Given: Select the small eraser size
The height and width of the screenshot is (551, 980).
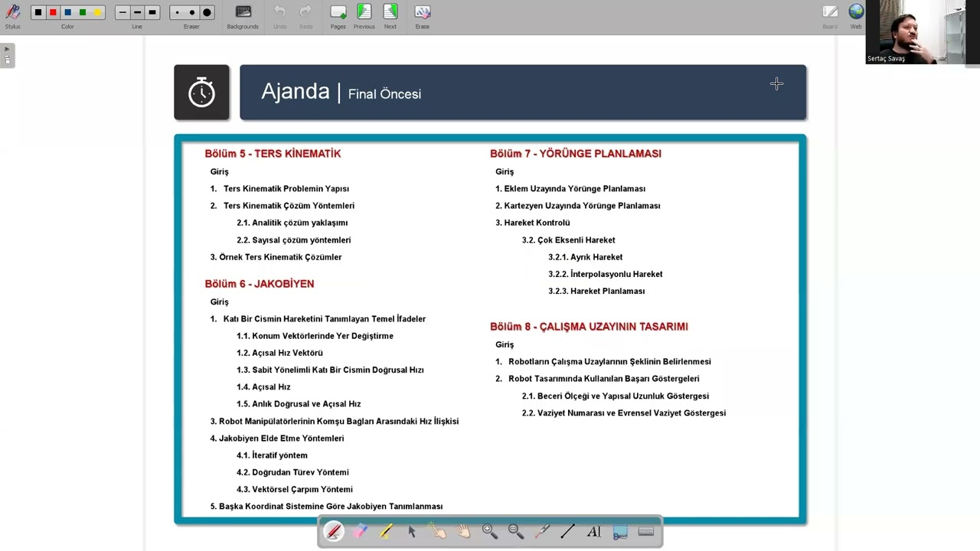Looking at the screenshot, I should coord(178,12).
